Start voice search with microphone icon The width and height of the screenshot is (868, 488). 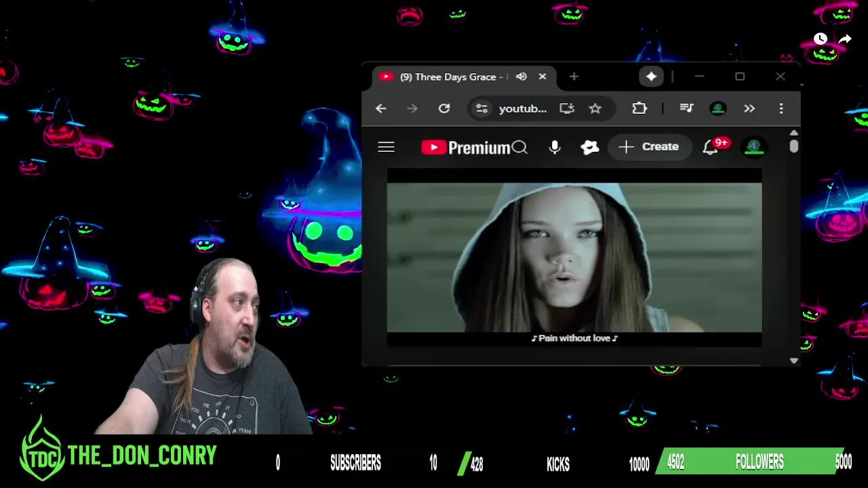point(555,147)
